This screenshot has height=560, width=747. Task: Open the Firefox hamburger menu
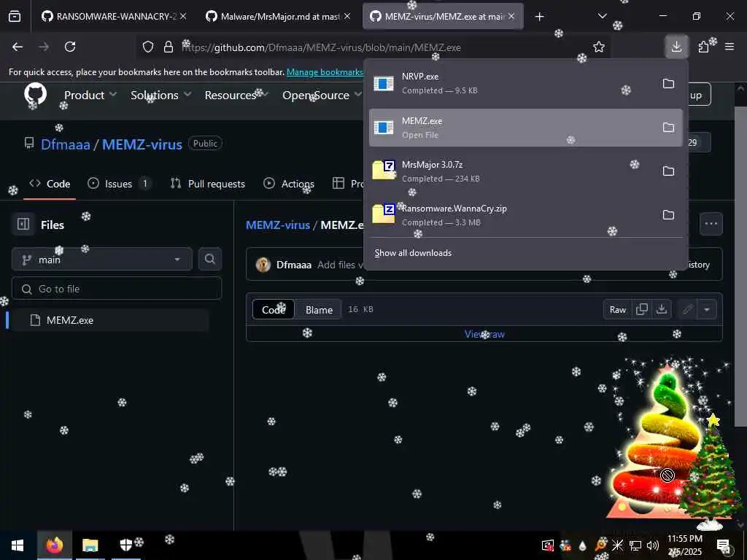point(729,47)
